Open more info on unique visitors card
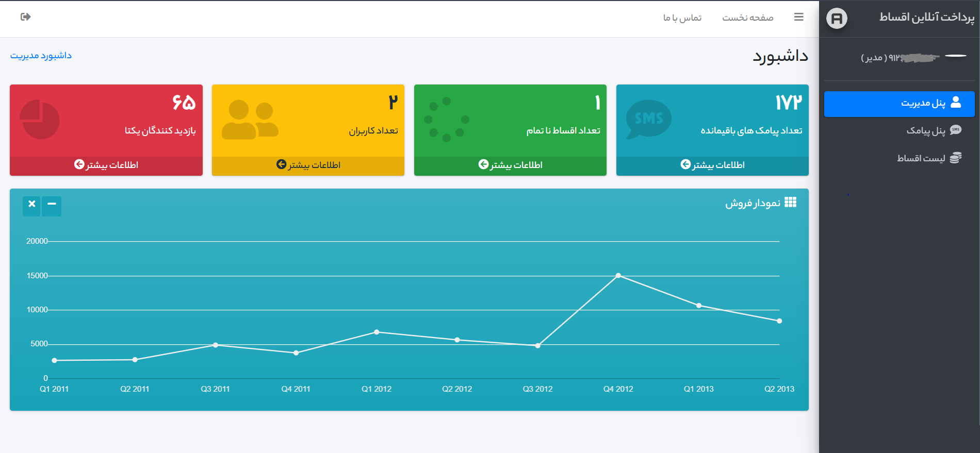 point(106,165)
